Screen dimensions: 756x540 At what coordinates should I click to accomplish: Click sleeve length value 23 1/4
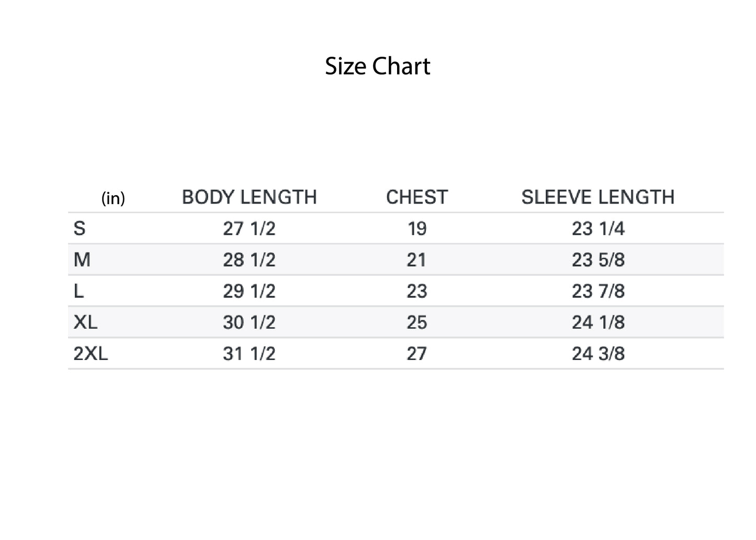pyautogui.click(x=598, y=229)
